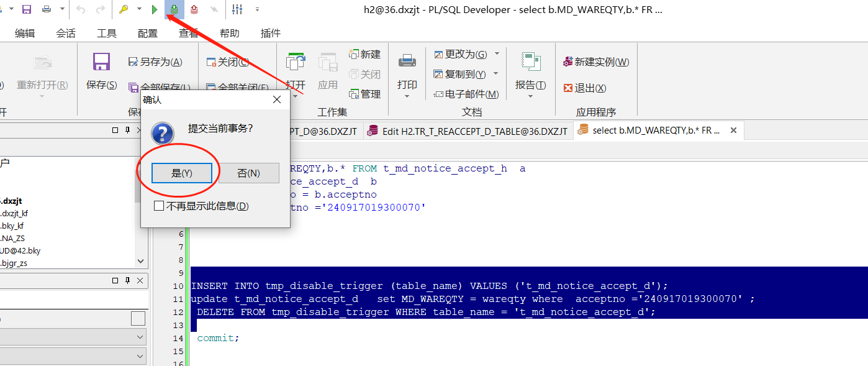868x366 pixels.
Task: Open the second combo box in lower panel
Action: [73, 356]
